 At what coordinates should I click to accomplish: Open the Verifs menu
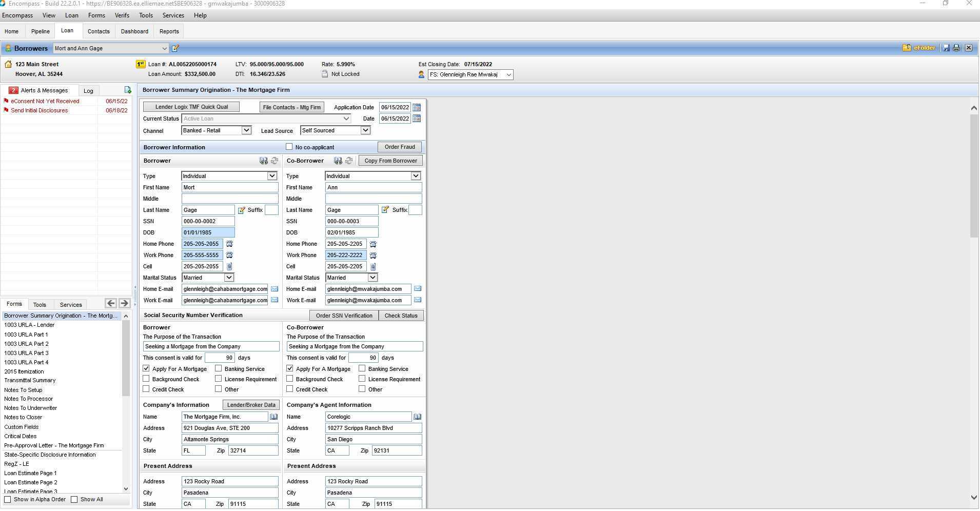pyautogui.click(x=122, y=15)
